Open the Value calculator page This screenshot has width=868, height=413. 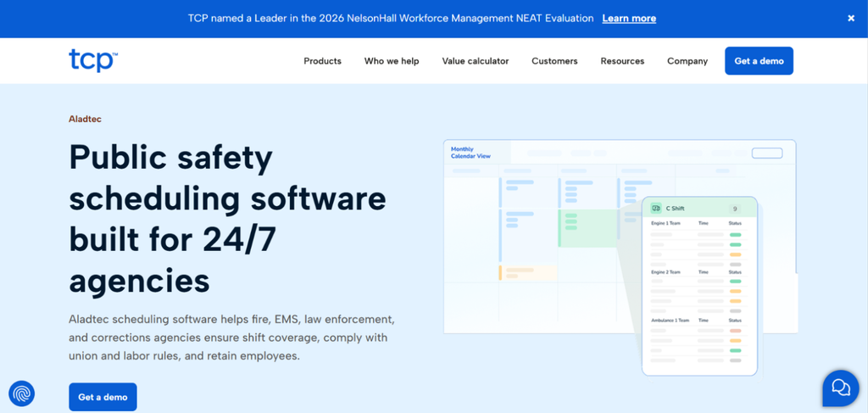pyautogui.click(x=475, y=61)
